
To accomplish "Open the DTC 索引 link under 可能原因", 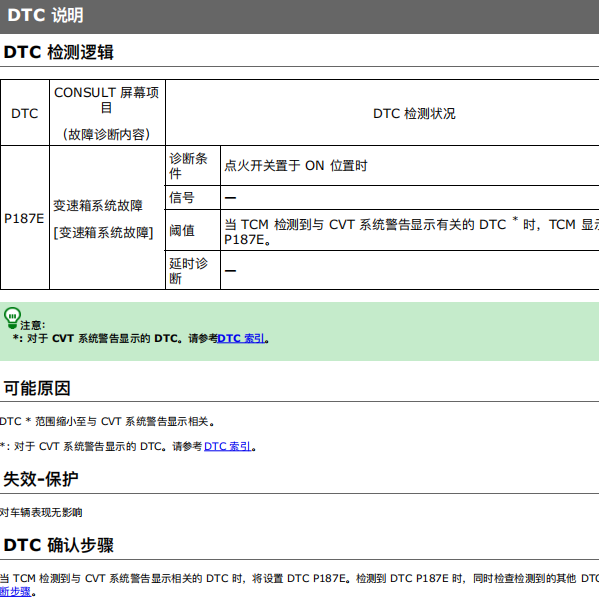I will [x=228, y=447].
